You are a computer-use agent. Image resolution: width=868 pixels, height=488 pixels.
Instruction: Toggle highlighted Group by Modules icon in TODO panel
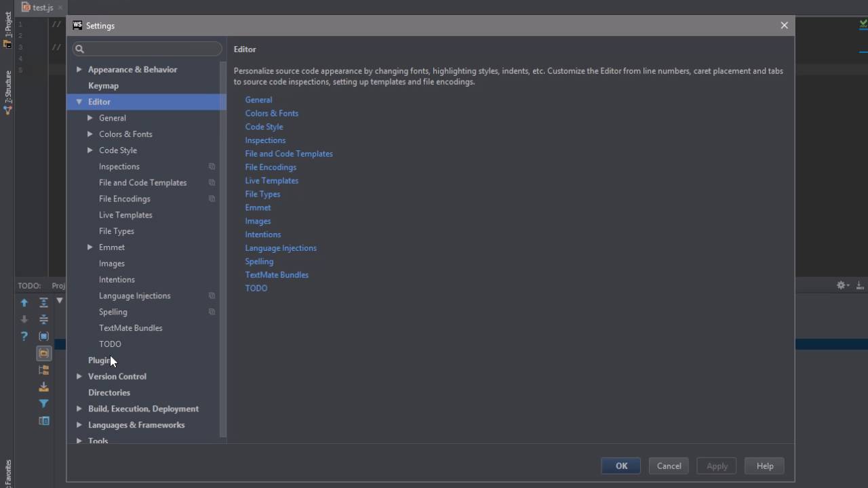(x=43, y=353)
